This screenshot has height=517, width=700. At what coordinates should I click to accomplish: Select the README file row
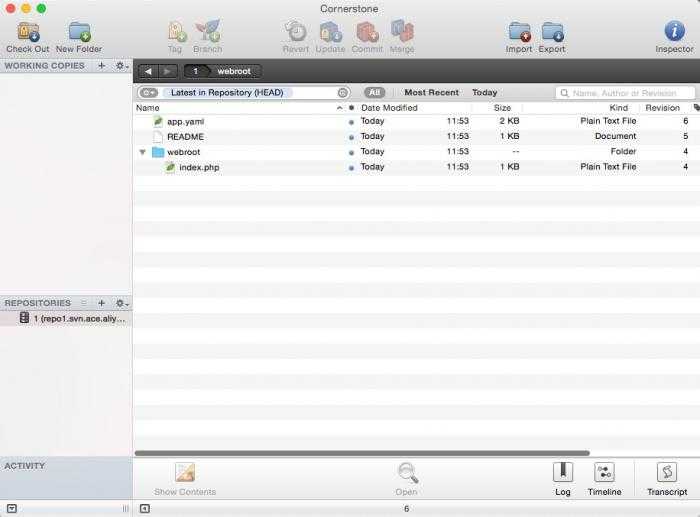[417, 137]
